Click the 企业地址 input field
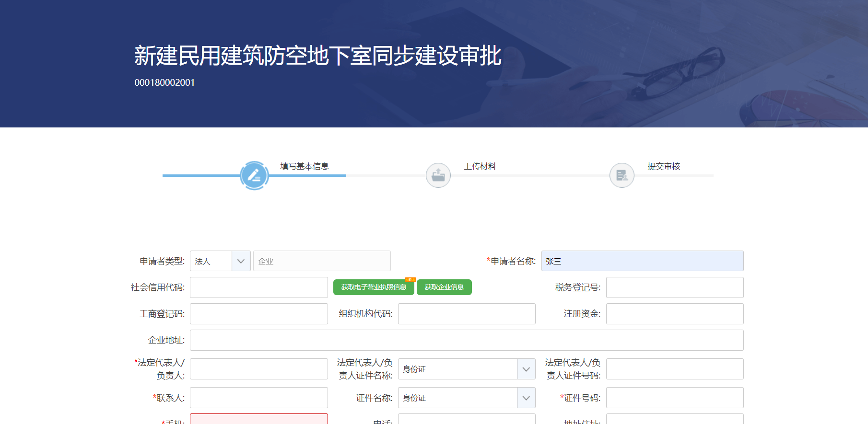Screen dimensions: 868x424 tap(467, 340)
